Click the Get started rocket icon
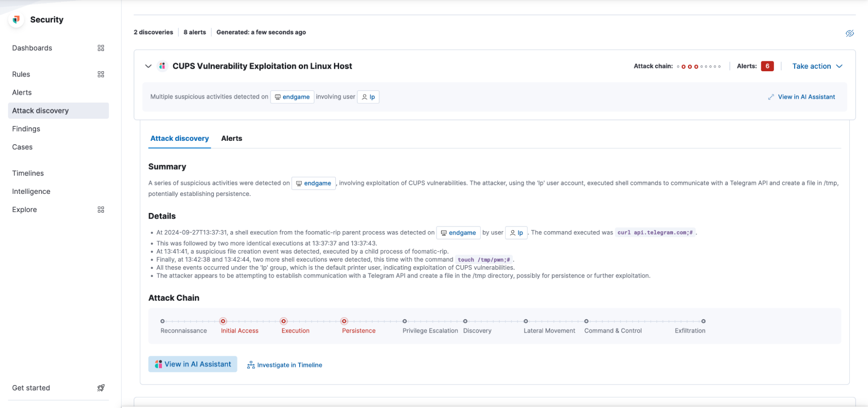Screen dimensions: 868x408 101,388
